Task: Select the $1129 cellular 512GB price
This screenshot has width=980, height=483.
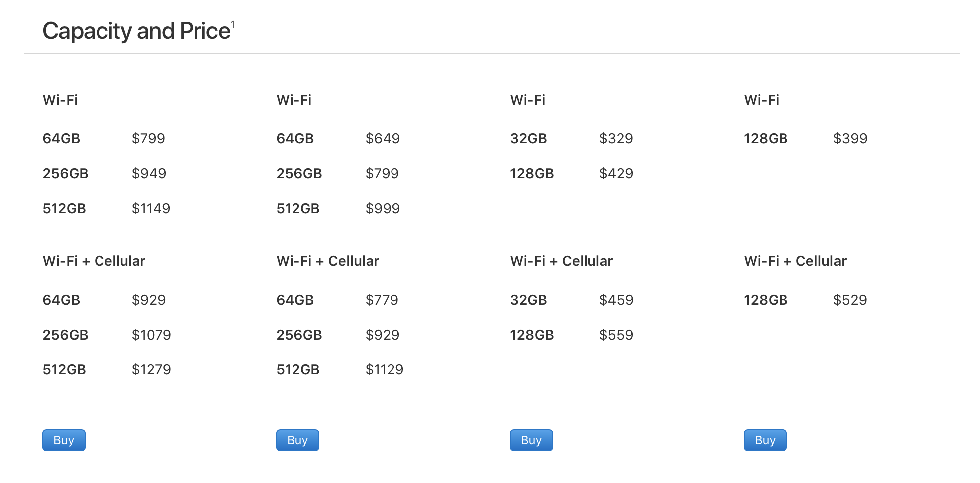Action: click(x=385, y=369)
